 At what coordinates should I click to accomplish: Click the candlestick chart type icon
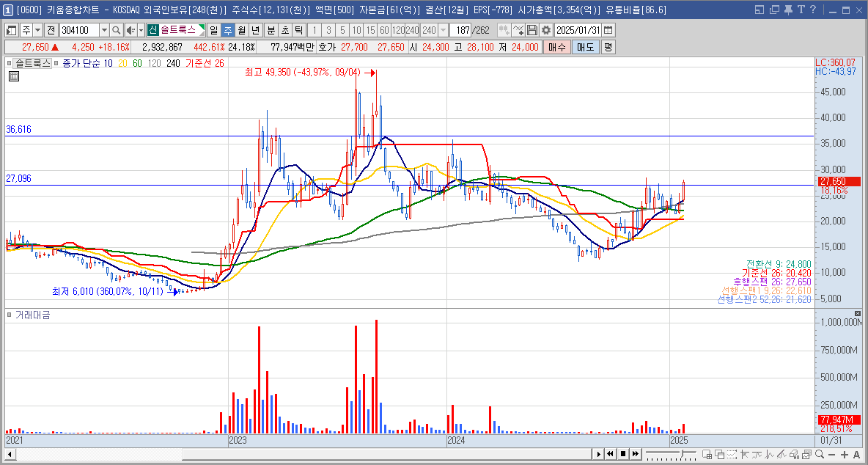(x=504, y=30)
